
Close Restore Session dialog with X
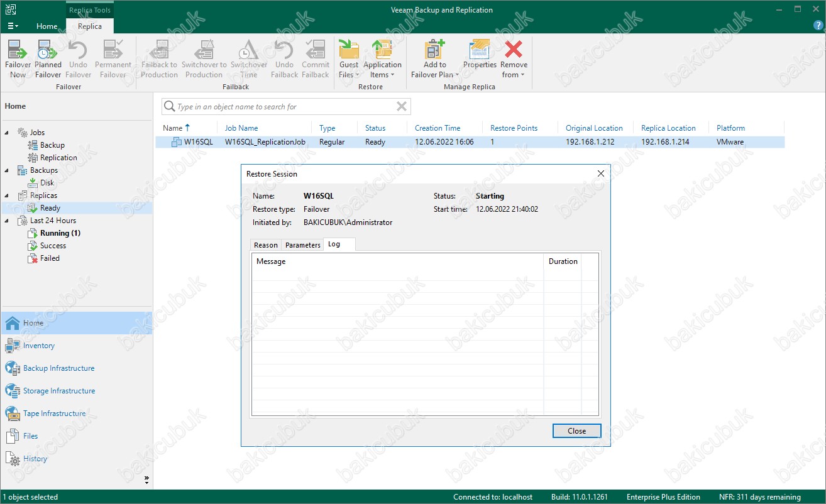pyautogui.click(x=600, y=174)
